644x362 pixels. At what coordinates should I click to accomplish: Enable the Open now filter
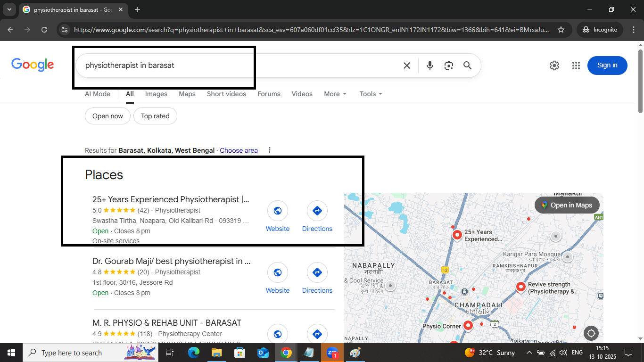point(107,116)
